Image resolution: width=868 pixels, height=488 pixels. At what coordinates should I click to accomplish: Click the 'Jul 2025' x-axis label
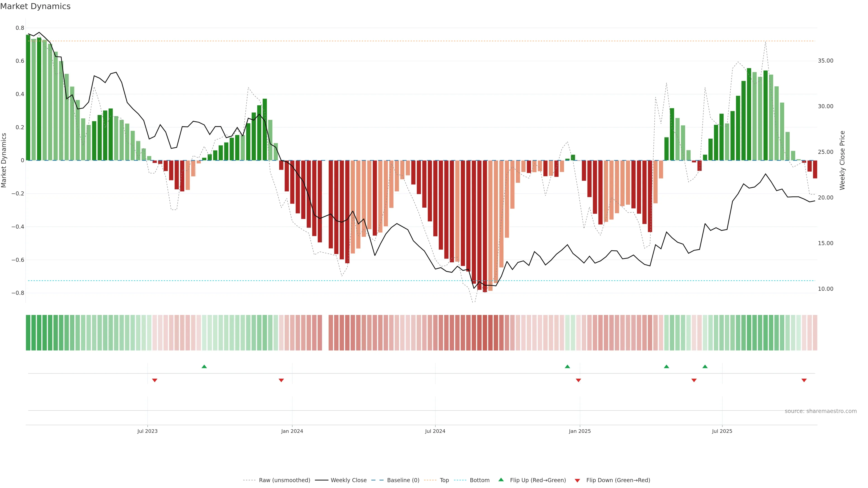click(722, 431)
